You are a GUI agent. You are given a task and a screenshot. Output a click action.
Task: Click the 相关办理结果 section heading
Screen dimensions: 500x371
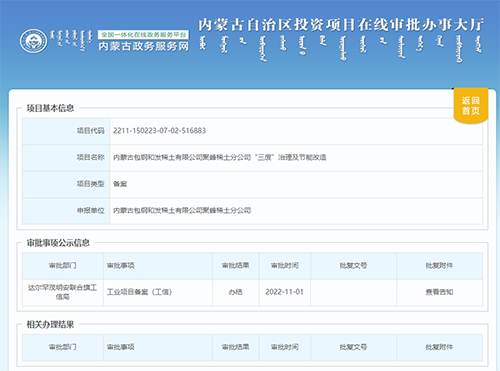pyautogui.click(x=50, y=324)
